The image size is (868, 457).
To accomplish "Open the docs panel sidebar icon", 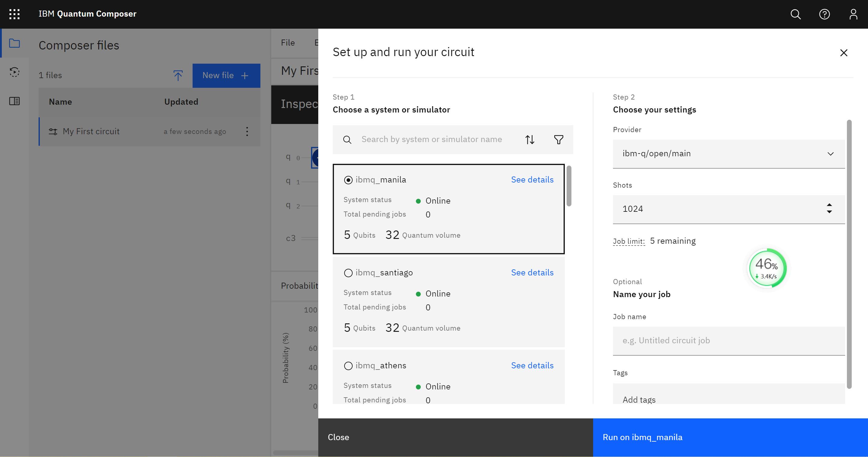I will [x=14, y=101].
